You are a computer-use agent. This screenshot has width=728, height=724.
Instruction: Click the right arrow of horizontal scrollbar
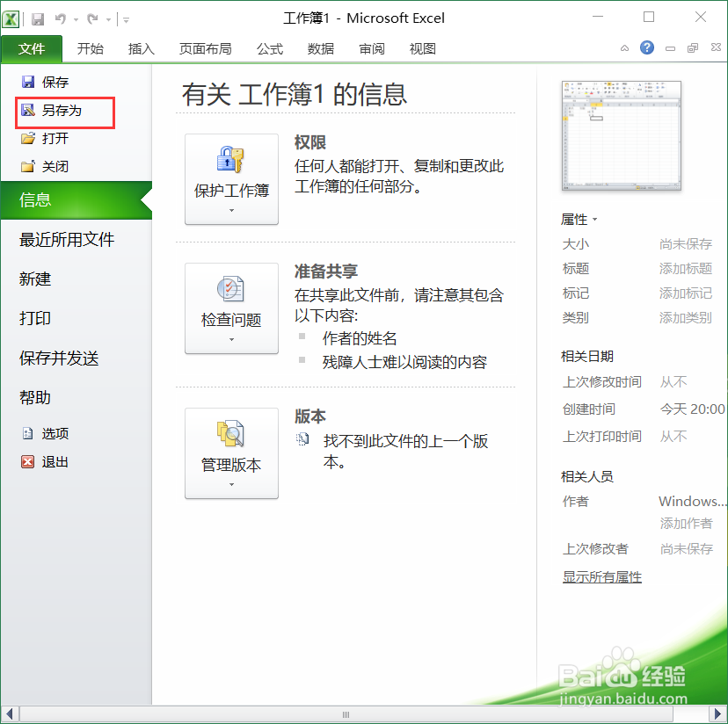coord(717,714)
